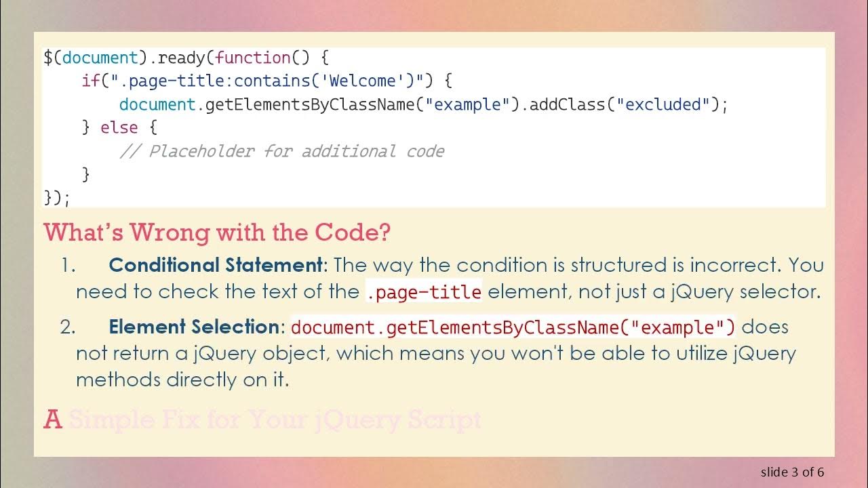Click the "methods directly on it." text line
The image size is (868, 488).
click(182, 380)
